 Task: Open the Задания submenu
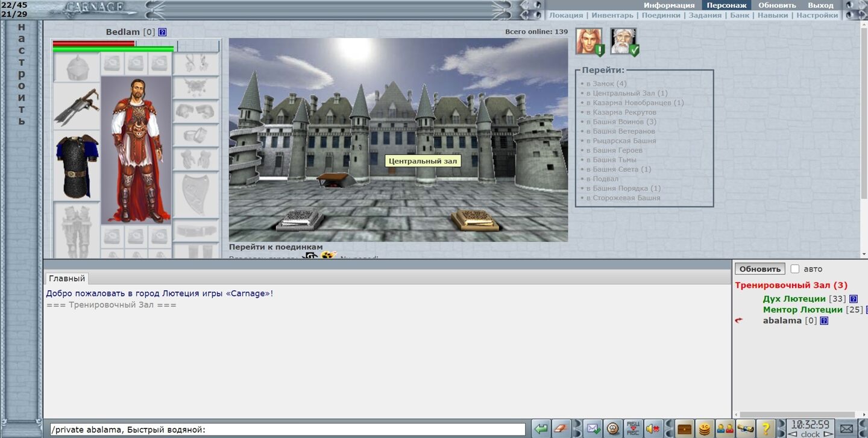[x=705, y=15]
